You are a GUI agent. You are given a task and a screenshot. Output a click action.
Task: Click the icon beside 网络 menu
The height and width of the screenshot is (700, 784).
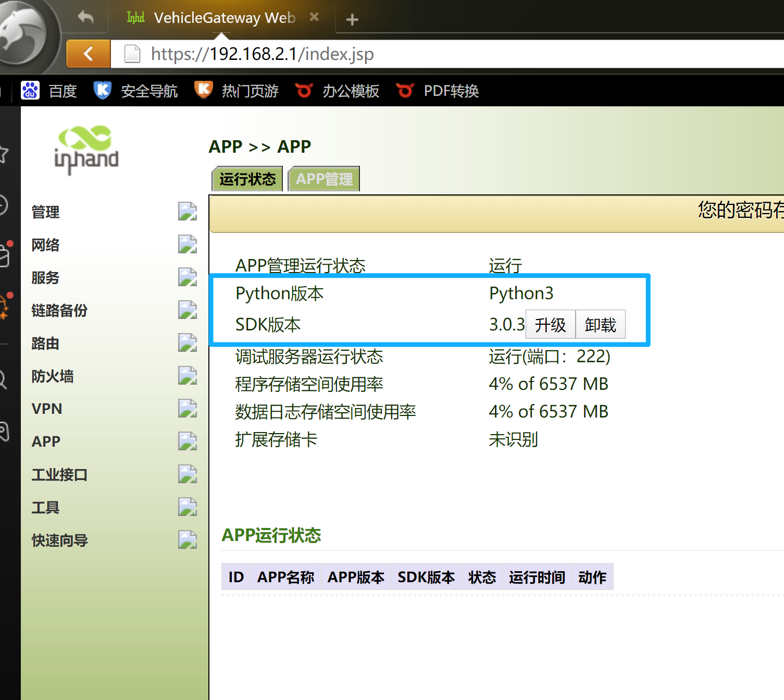[187, 244]
